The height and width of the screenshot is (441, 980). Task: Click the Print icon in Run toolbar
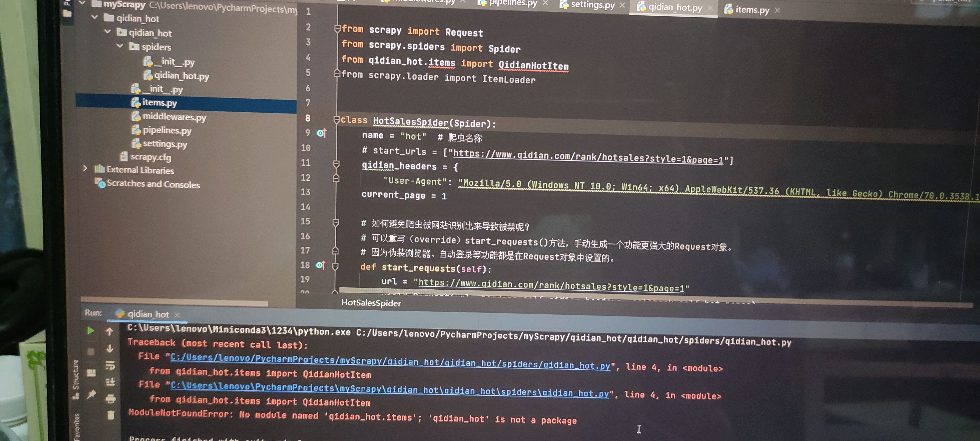click(111, 398)
